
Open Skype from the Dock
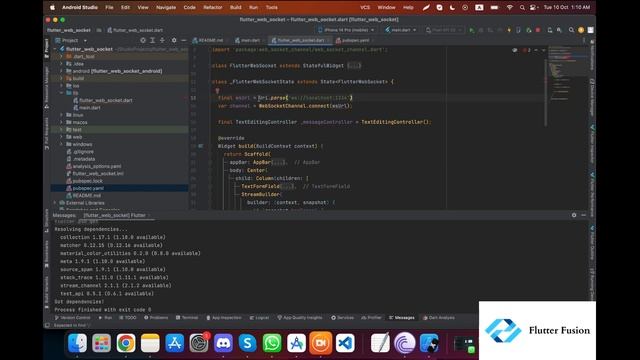pos(247,343)
